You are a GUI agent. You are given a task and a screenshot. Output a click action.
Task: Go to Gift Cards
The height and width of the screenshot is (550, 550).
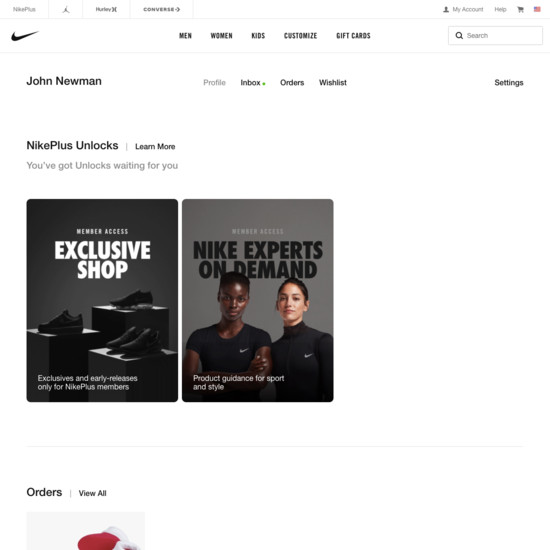click(x=353, y=36)
